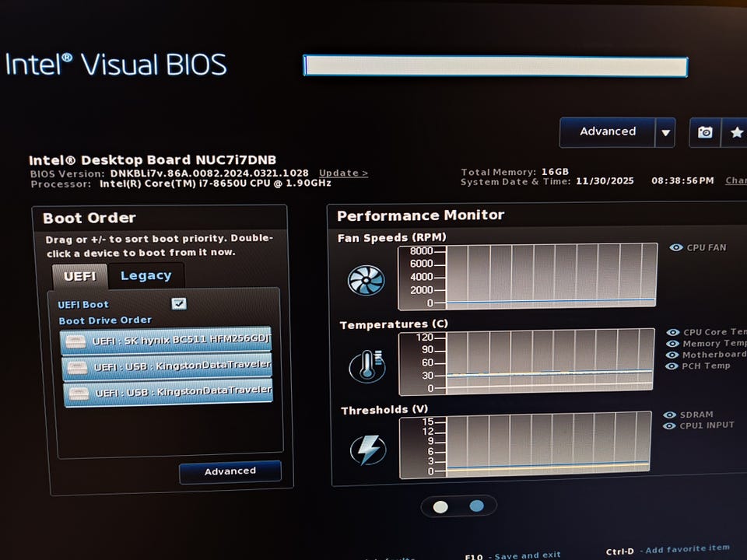Viewport: 747px width, 560px height.
Task: Click the search input field at top
Action: point(495,65)
